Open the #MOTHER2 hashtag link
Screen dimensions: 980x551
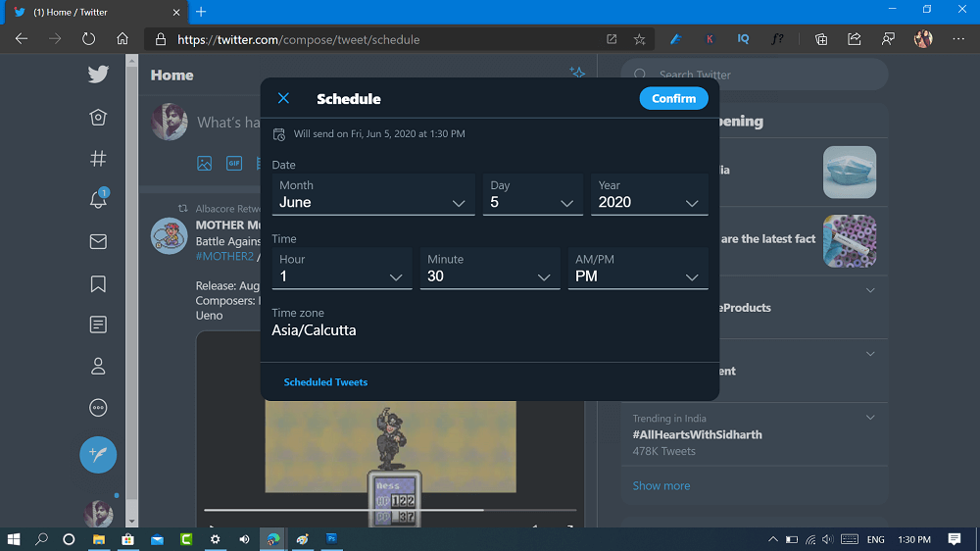pyautogui.click(x=224, y=257)
